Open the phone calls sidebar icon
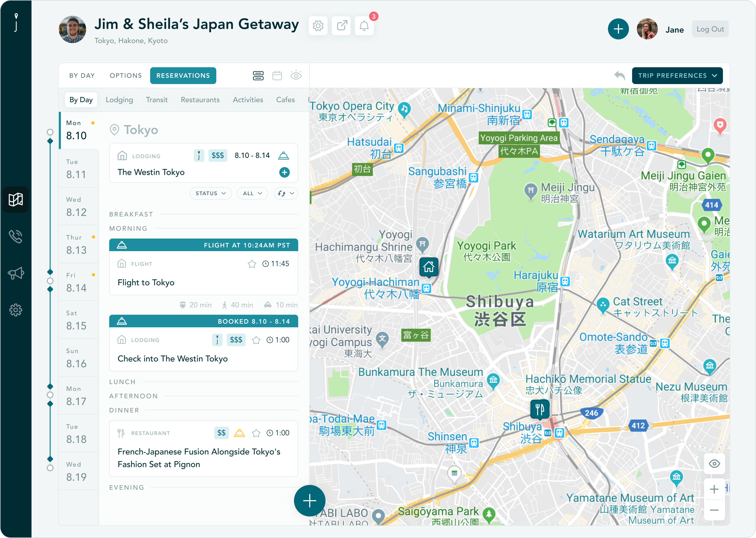Image resolution: width=756 pixels, height=538 pixels. 15,236
